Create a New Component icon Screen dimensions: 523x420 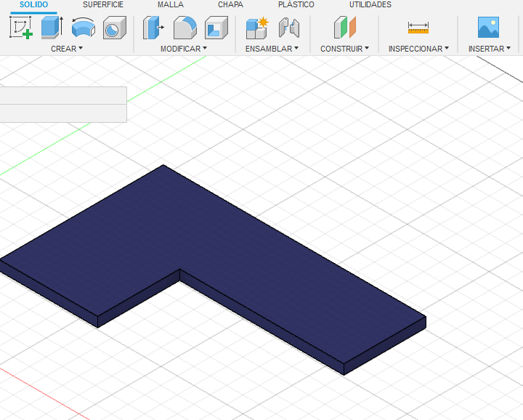(x=257, y=28)
